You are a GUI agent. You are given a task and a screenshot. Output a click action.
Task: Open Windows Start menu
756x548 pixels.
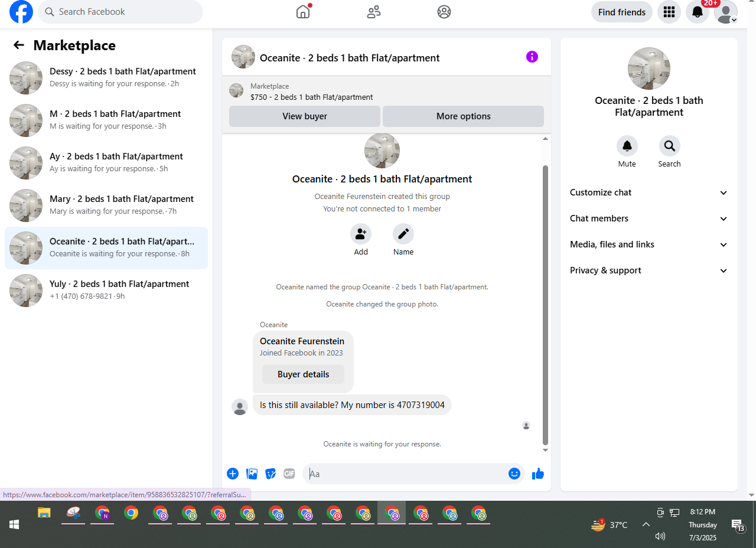pos(14,524)
